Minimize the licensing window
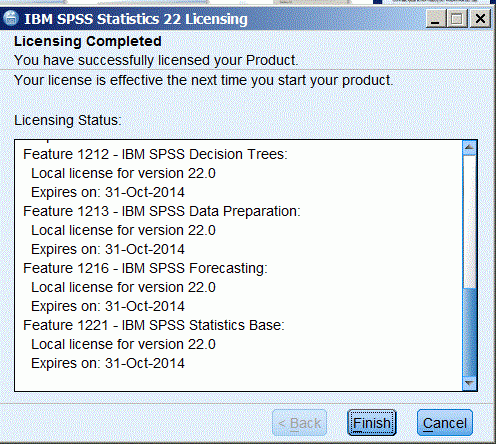This screenshot has height=444, width=496. pyautogui.click(x=436, y=18)
